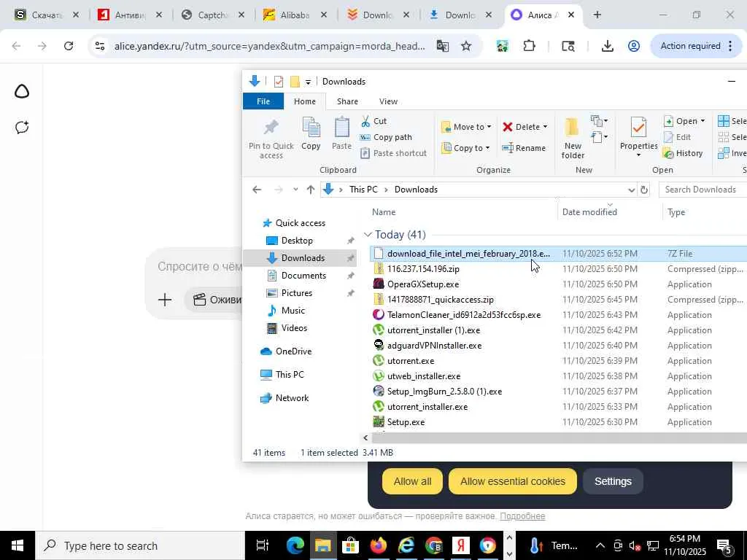Expand Properties dropdown arrow

point(638,155)
